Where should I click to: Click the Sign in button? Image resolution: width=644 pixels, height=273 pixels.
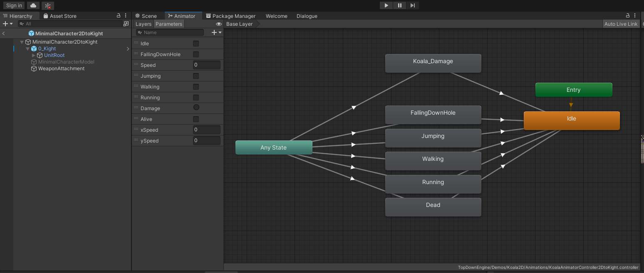coord(14,5)
